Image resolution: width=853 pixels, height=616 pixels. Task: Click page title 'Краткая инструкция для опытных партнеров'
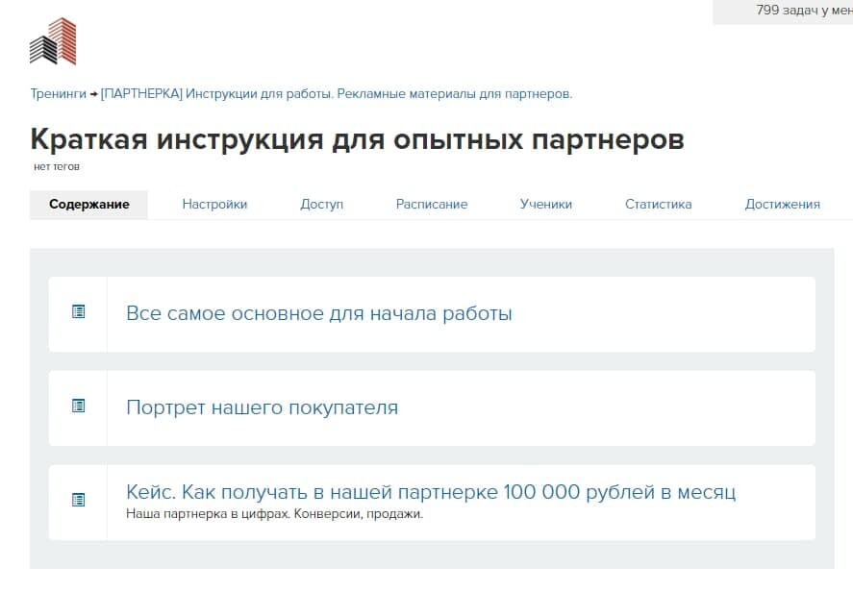[x=357, y=139]
